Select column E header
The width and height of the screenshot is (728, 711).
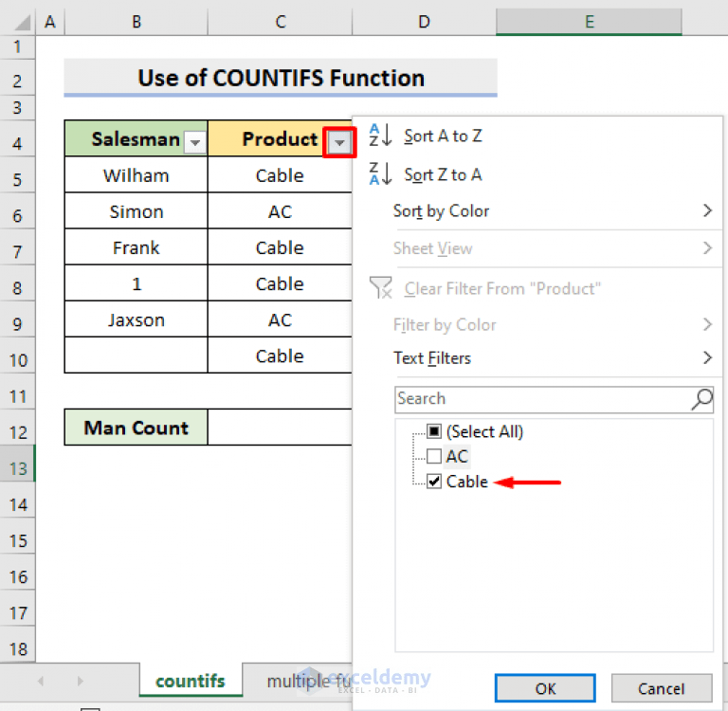click(x=590, y=22)
